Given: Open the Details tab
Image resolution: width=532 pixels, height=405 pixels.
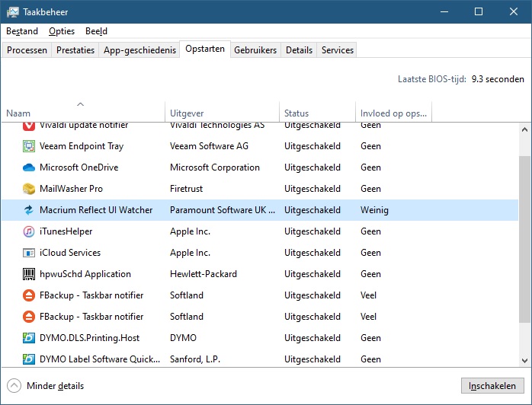Looking at the screenshot, I should click(299, 50).
